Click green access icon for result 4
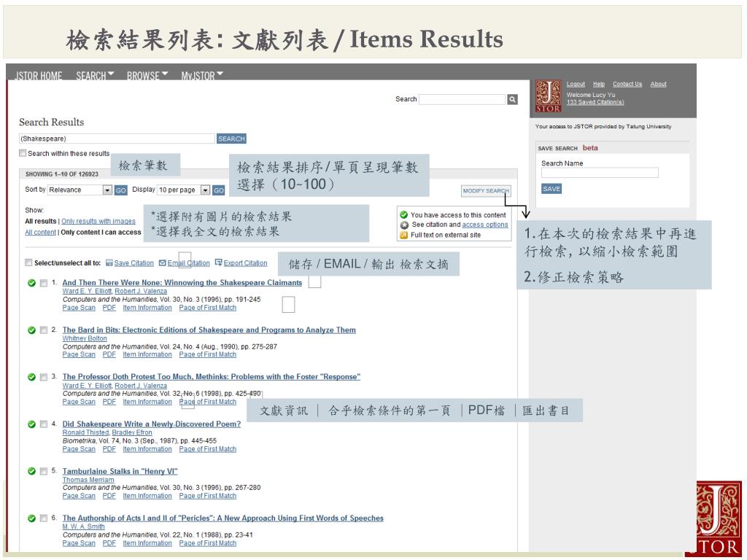This screenshot has height=560, width=747. [31, 424]
